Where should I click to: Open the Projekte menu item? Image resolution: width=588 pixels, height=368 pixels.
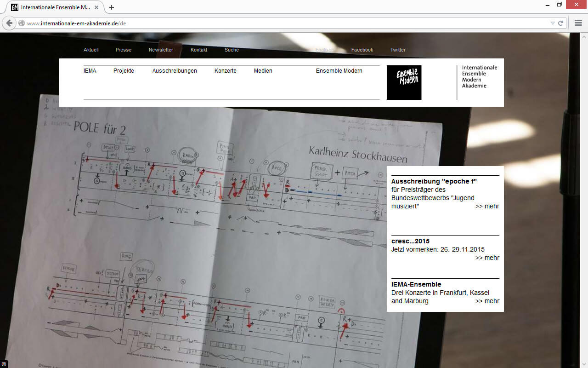point(124,71)
